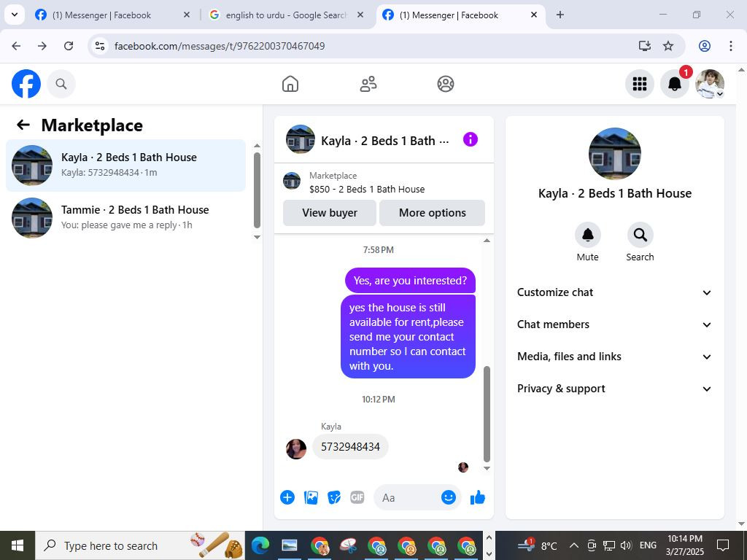This screenshot has width=747, height=560.
Task: Open the tab search dropdown arrow
Action: point(15,15)
